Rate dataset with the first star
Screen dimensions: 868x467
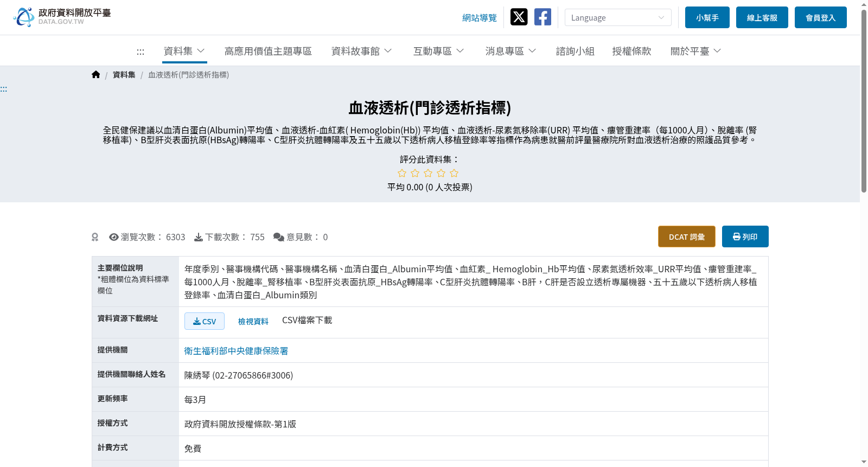(402, 173)
